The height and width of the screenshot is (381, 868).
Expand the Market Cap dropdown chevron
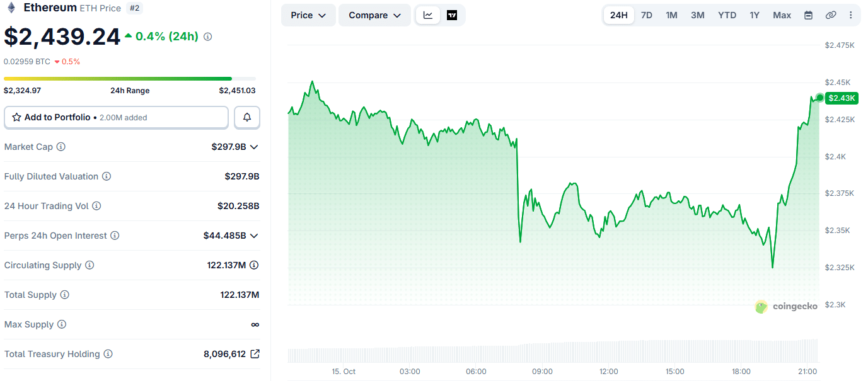254,147
